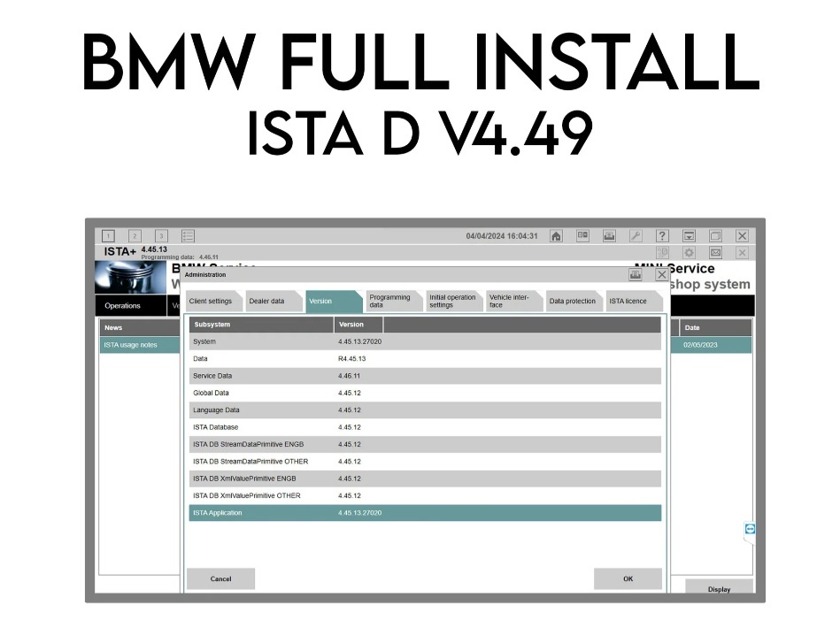Screen dimensions: 840x643
Task: Click the Operations menu tab
Action: [122, 306]
